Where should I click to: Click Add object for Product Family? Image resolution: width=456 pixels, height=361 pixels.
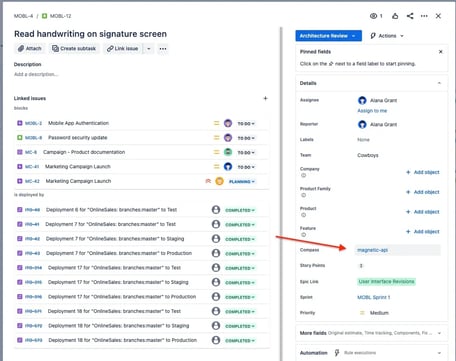[x=423, y=192]
